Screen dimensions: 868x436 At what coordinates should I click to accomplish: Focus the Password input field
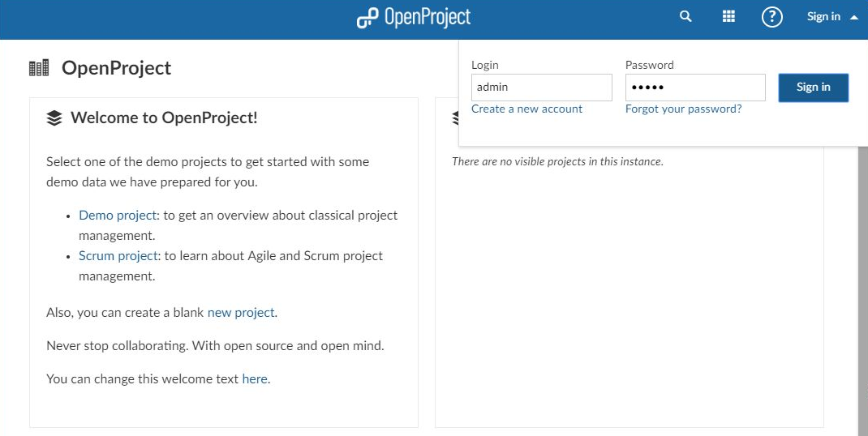(694, 88)
